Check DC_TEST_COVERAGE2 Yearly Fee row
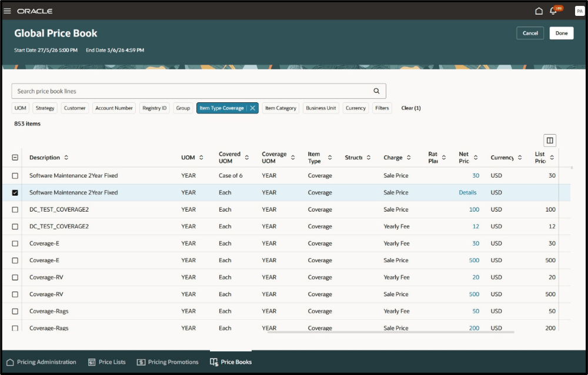 [15, 226]
